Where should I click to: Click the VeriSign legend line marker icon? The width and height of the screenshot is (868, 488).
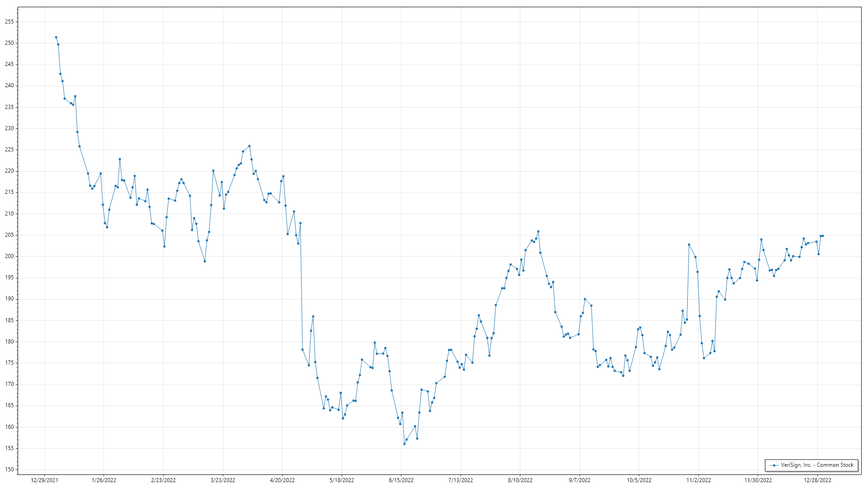pos(774,465)
